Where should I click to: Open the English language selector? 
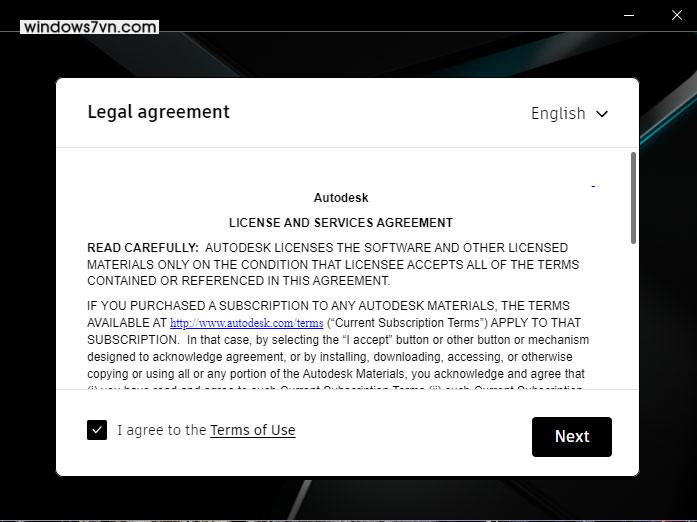(x=569, y=113)
